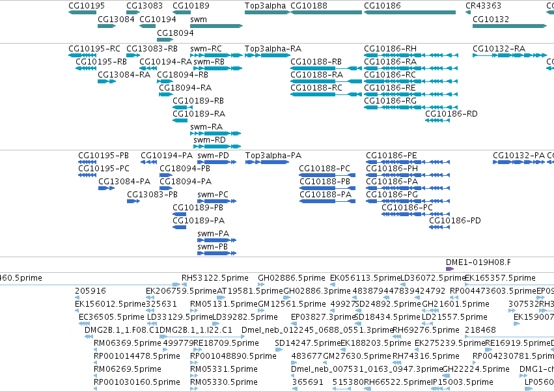This screenshot has width=554, height=392.
Task: Click protein CG18094-PB
Action: 185,169
